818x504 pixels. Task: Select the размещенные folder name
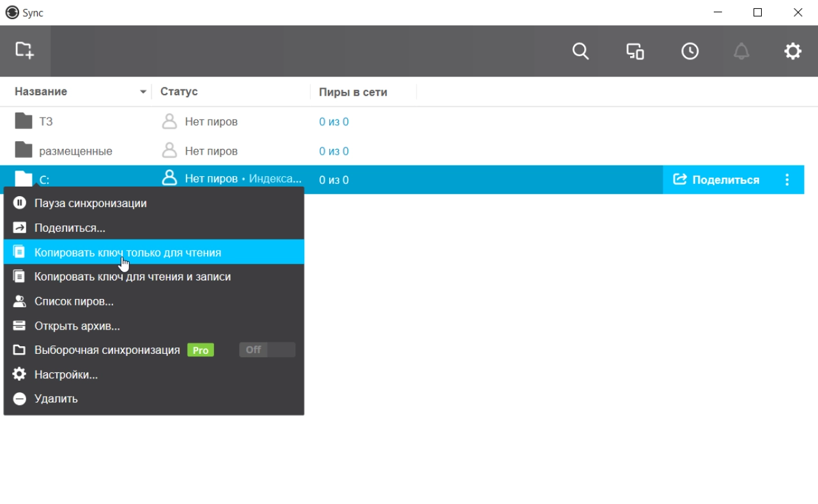[x=75, y=151]
